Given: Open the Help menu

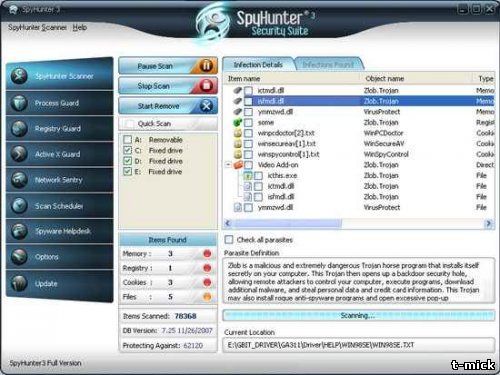Looking at the screenshot, I should [80, 27].
